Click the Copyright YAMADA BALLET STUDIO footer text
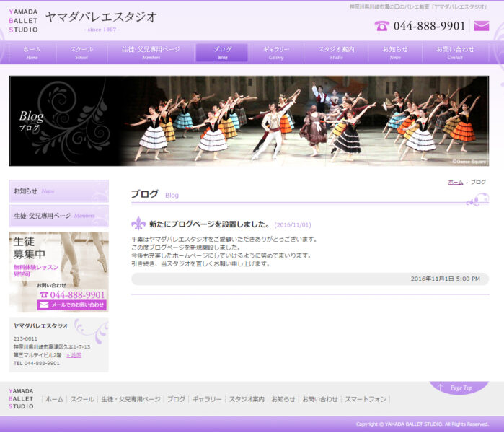The image size is (504, 433). point(423,424)
